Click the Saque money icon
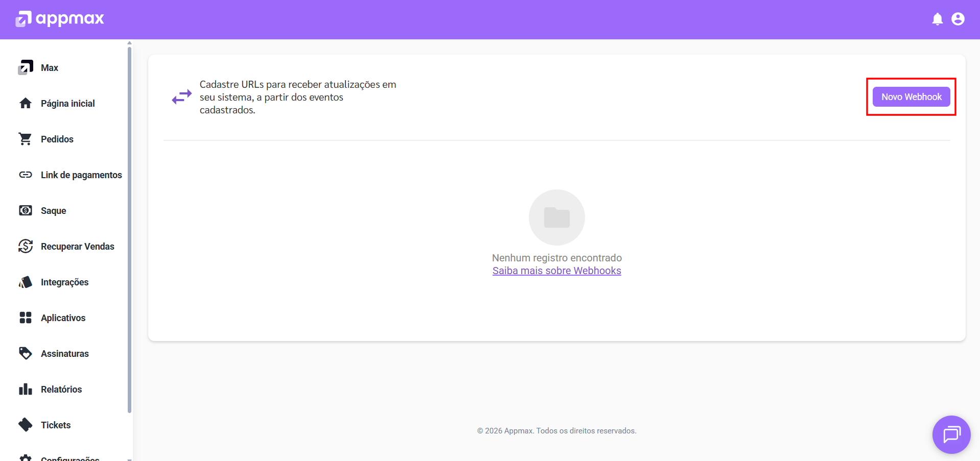Image resolution: width=980 pixels, height=461 pixels. click(x=25, y=210)
